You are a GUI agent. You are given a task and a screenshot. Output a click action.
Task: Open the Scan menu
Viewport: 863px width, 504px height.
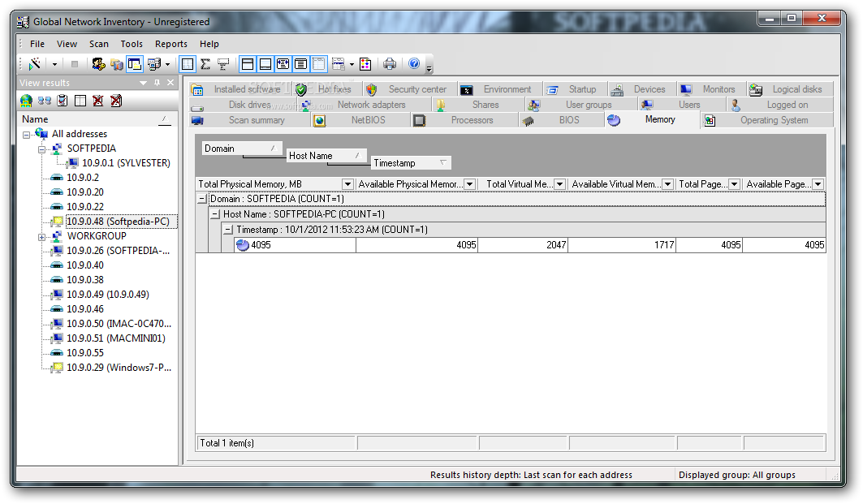[99, 44]
